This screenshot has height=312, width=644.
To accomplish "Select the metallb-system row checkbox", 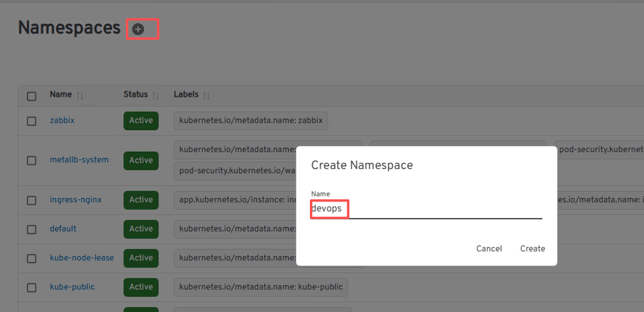I will [31, 161].
